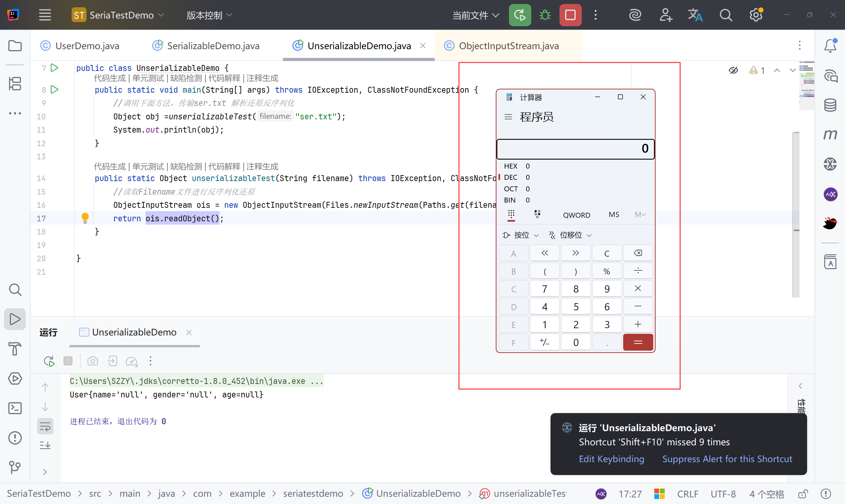
Task: Toggle inspections eye icon in editor
Action: click(733, 70)
